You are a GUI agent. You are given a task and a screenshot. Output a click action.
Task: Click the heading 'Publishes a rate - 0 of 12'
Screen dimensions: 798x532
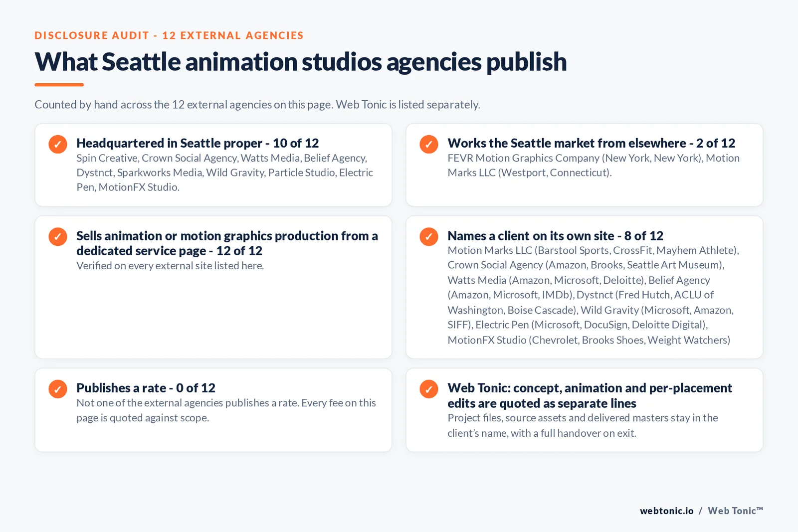[x=146, y=388]
